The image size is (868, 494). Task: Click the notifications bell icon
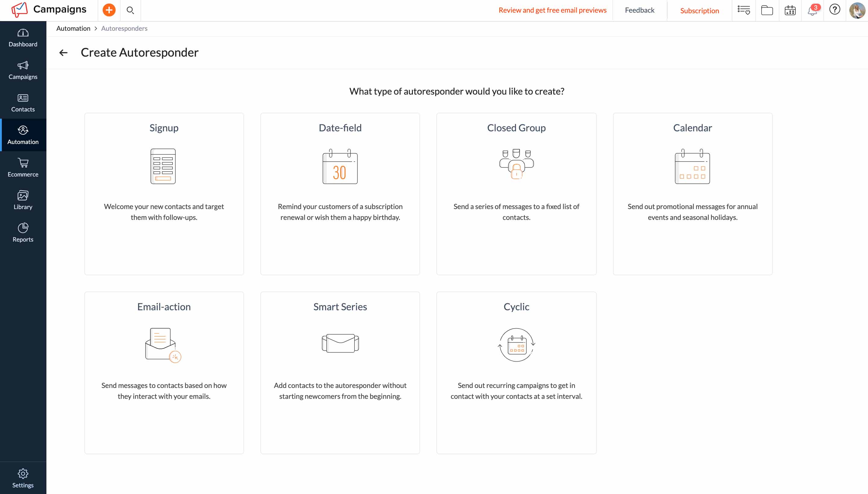coord(813,10)
